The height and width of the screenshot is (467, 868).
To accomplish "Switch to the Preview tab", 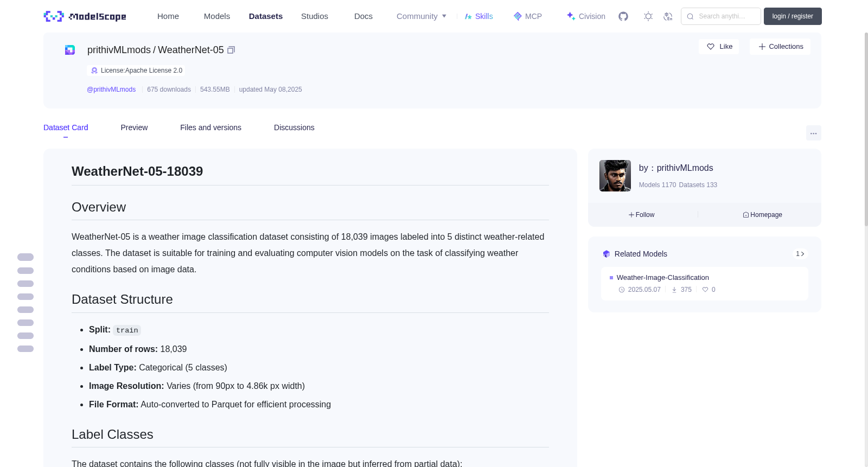I will 134,127.
